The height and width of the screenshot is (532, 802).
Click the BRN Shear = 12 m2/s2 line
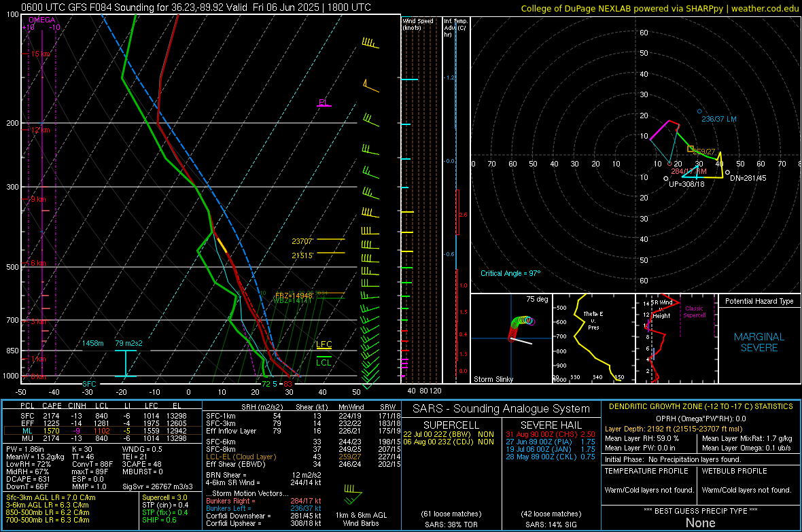point(264,475)
